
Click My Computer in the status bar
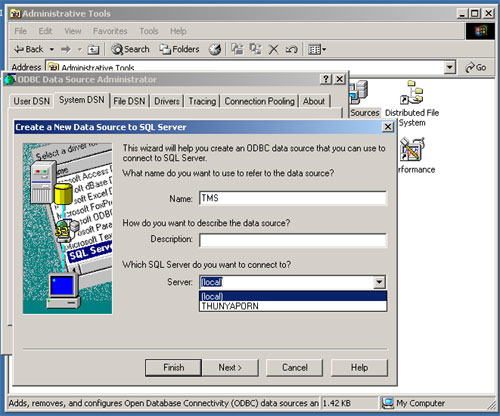coord(413,403)
